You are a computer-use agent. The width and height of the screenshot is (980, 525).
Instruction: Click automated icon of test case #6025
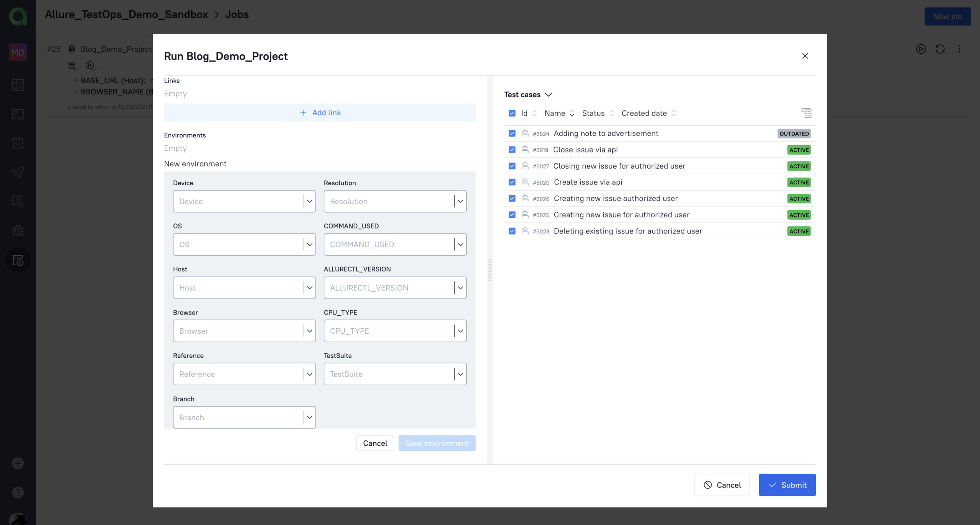(x=525, y=214)
